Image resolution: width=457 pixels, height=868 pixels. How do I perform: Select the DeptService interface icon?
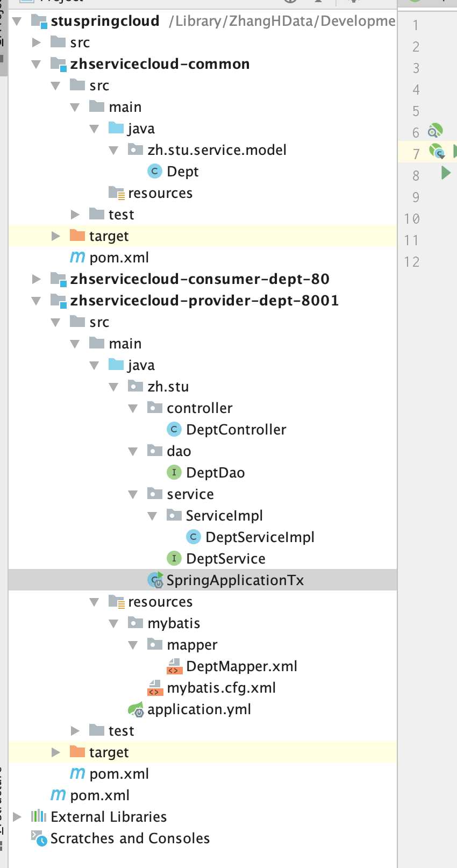pos(174,558)
